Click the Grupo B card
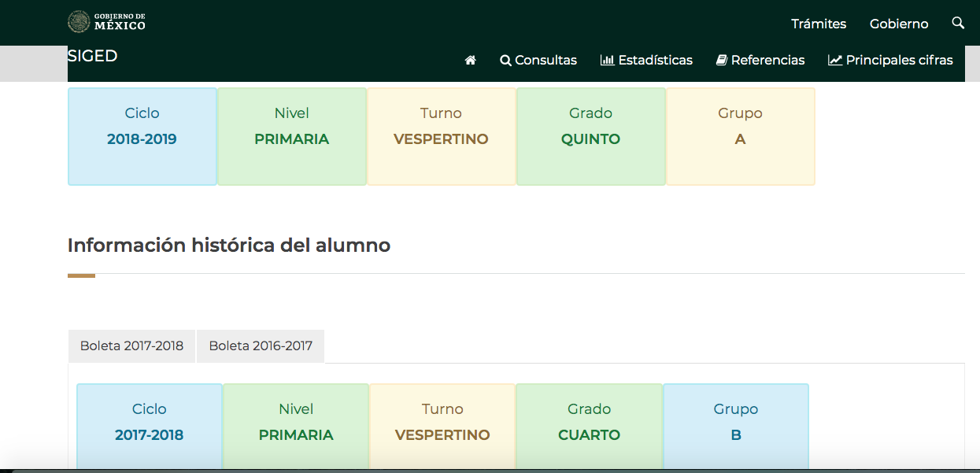This screenshot has width=980, height=473. [735, 426]
